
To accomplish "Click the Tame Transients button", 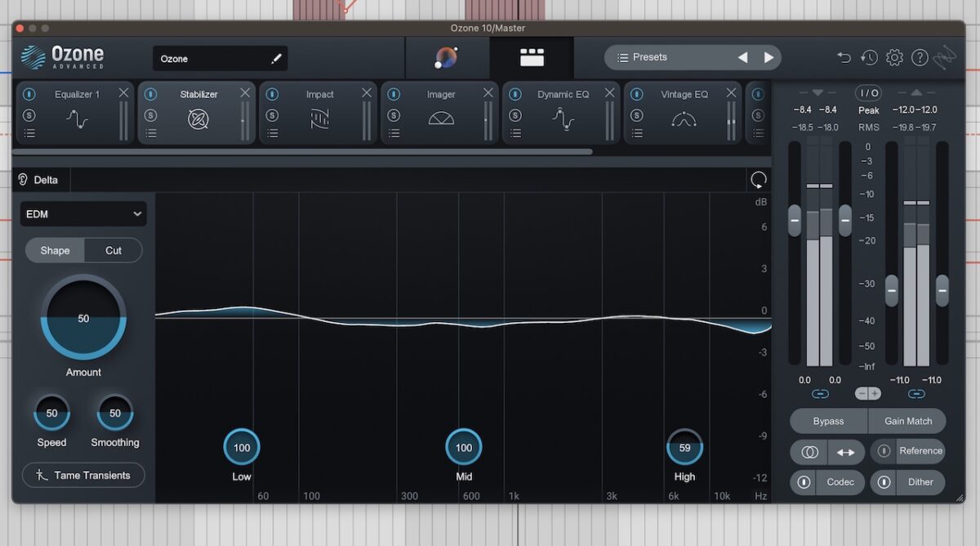I will 83,475.
